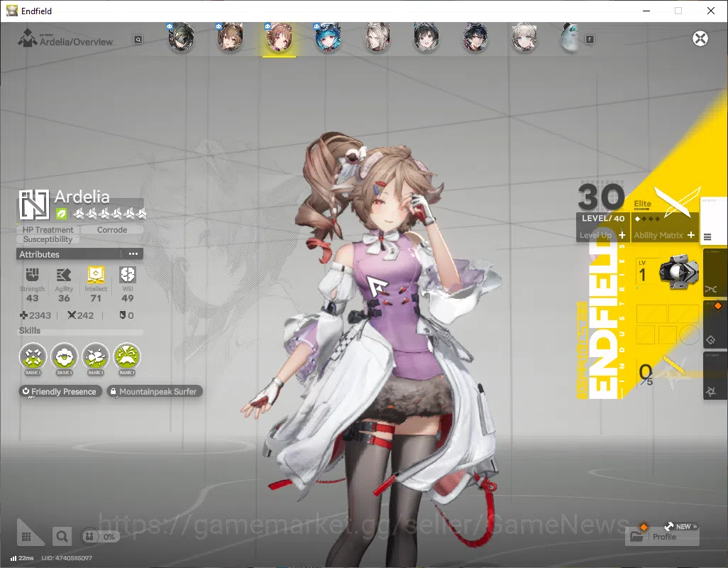Select the second operator portrait with brown hair

(231, 38)
